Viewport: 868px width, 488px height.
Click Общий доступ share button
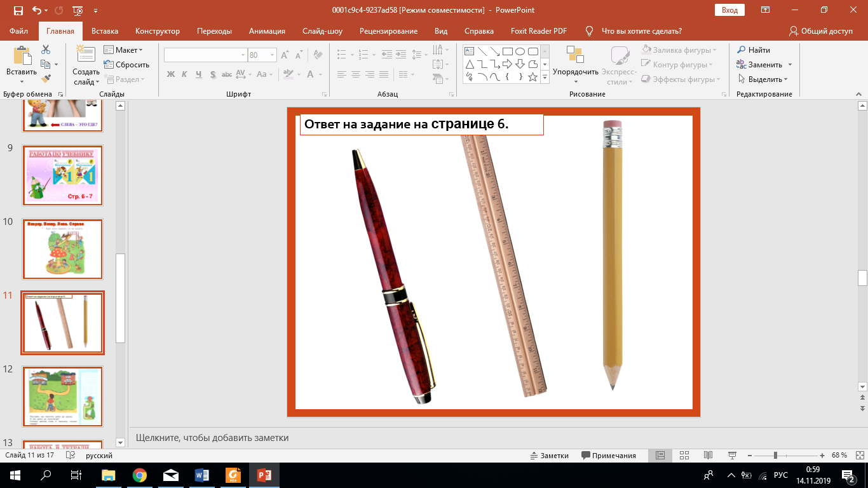820,31
